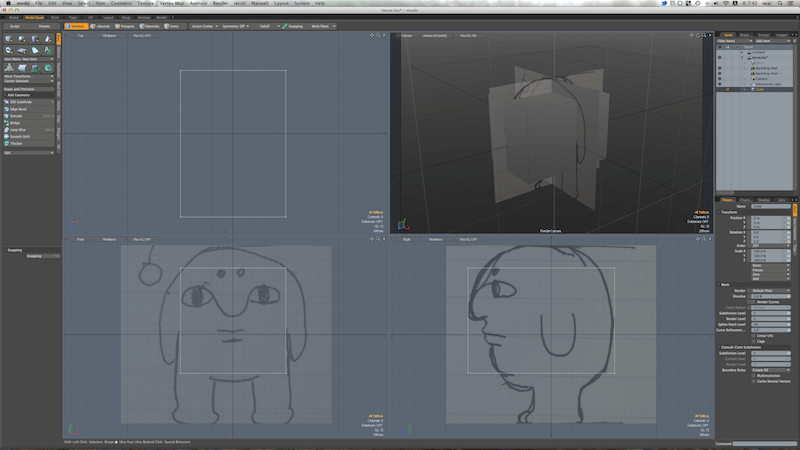Click the Top viewport pan arrows icon
Screen dimensions: 800x450
tap(372, 35)
